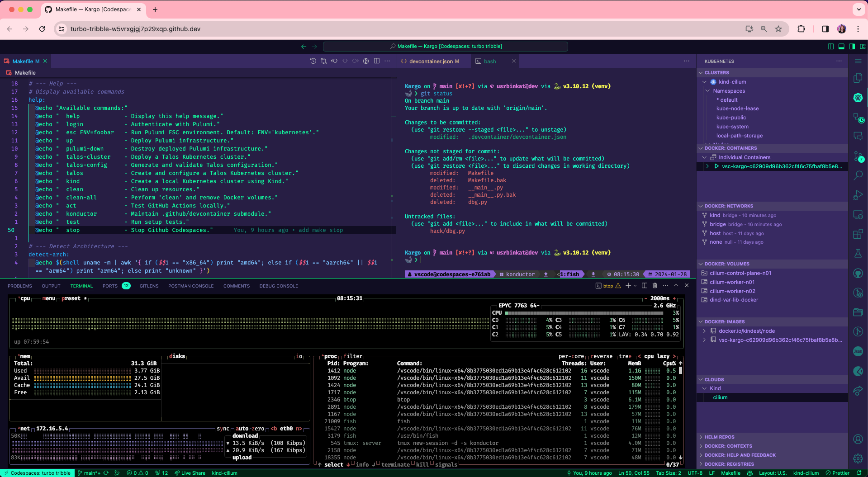Expand the docker.io/kindest/node image

704,331
